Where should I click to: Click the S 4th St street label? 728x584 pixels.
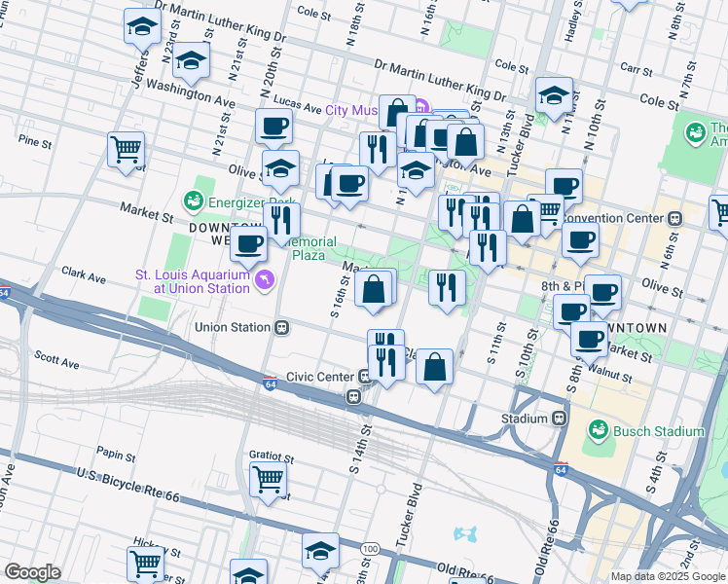[657, 472]
